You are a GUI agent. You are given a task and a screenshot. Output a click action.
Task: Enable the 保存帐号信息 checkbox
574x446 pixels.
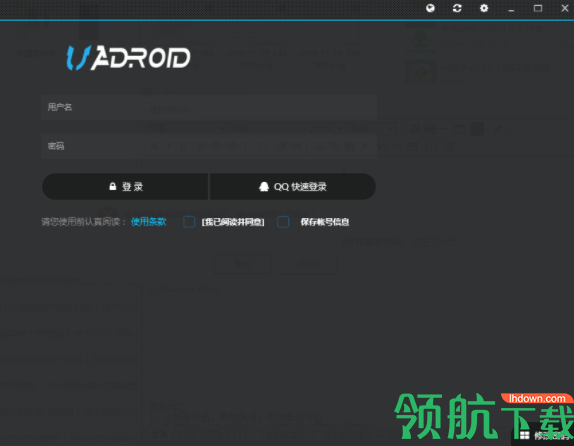coord(283,222)
